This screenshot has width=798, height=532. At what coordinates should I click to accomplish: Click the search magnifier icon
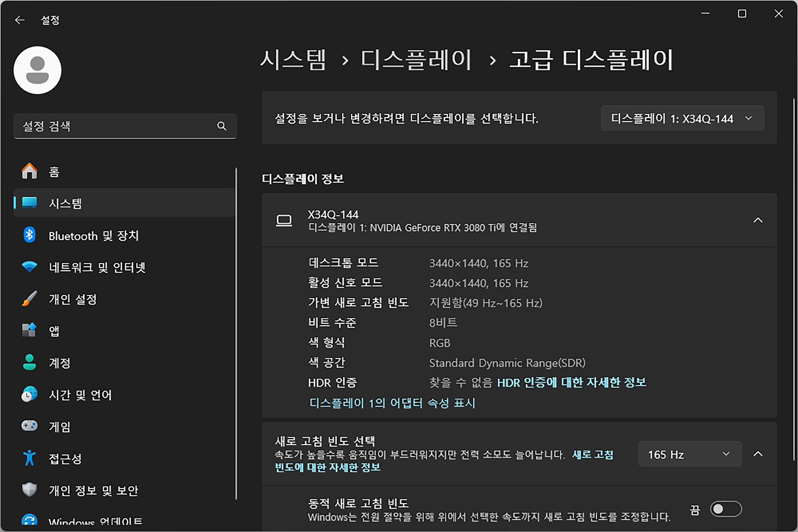(x=222, y=126)
